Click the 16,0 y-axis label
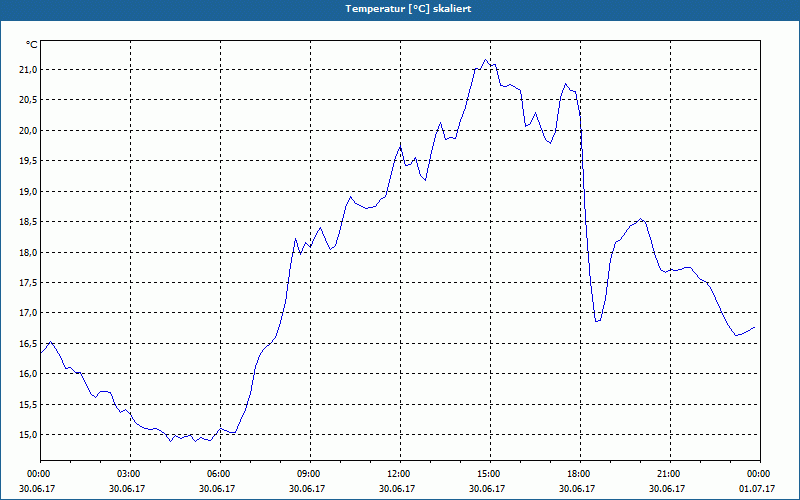The width and height of the screenshot is (800, 500). coord(28,374)
